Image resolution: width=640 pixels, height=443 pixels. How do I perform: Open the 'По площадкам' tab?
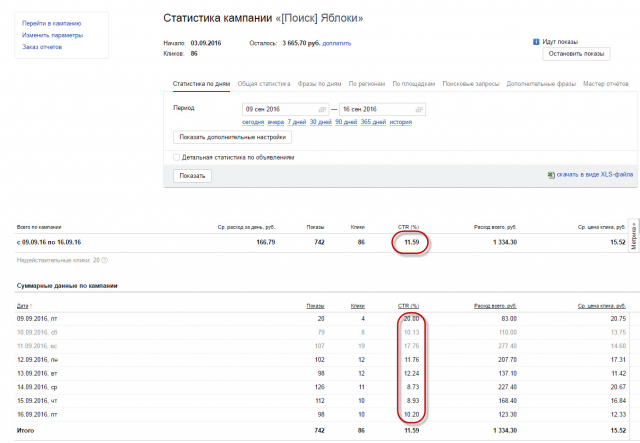[413, 84]
